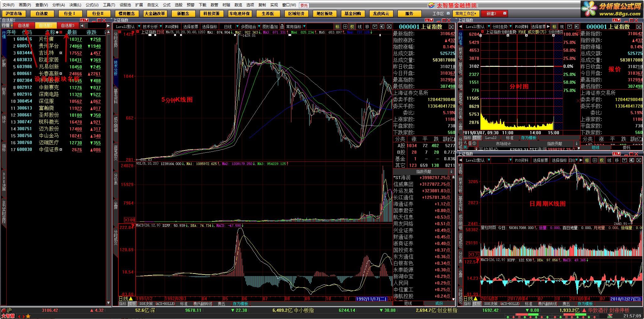Screen dimensions: 644x319
Task: Click 海通证券 in the 指数贡献 list
Action: [x=403, y=204]
